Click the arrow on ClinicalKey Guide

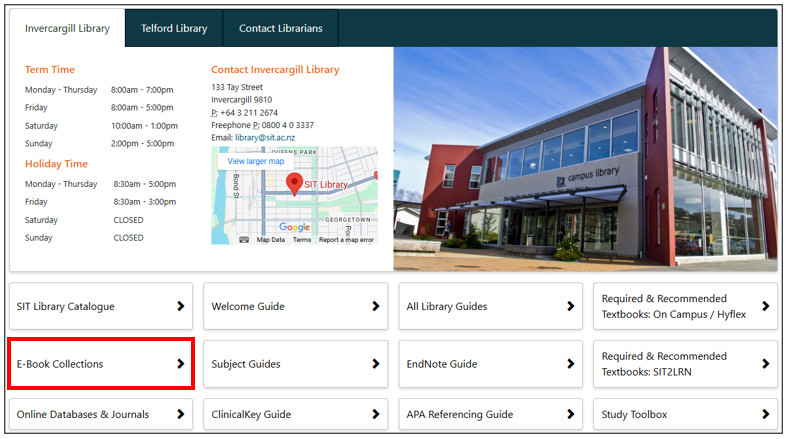(x=375, y=414)
